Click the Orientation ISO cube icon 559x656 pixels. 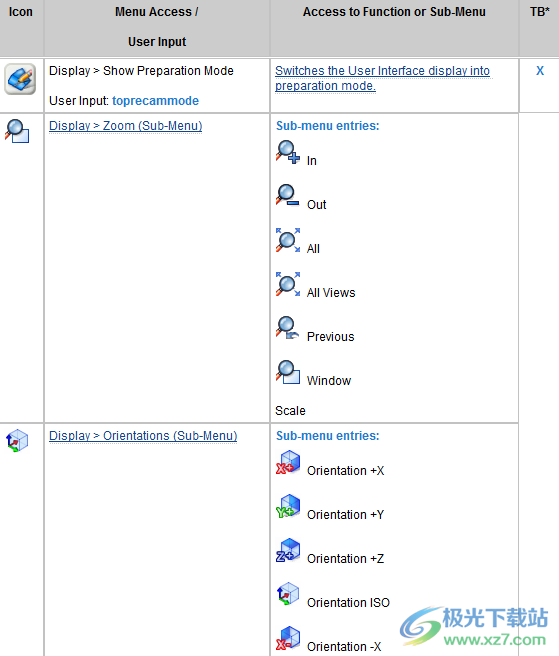pyautogui.click(x=288, y=594)
